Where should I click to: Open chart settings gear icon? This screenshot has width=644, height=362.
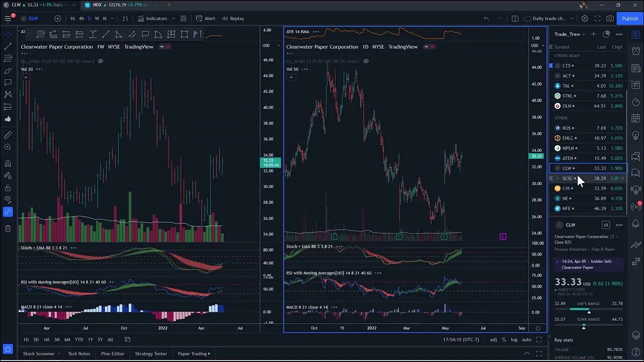pos(585,19)
